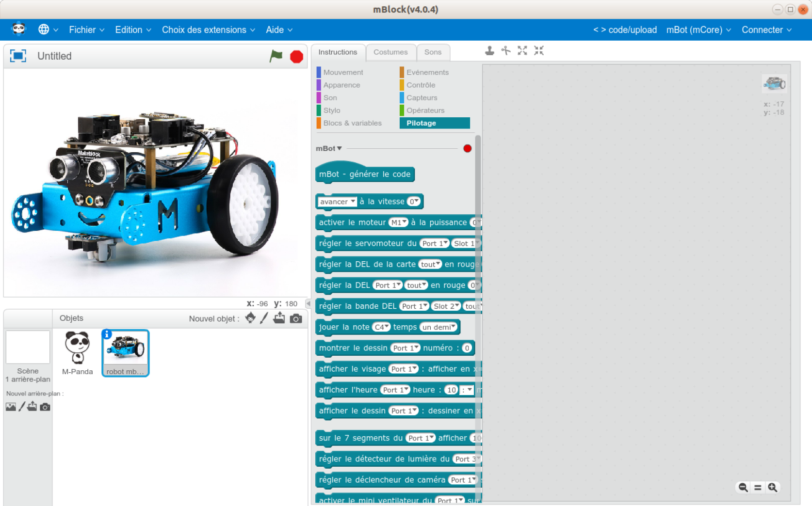Zoom in the scripts area
Image resolution: width=812 pixels, height=506 pixels.
click(x=773, y=488)
